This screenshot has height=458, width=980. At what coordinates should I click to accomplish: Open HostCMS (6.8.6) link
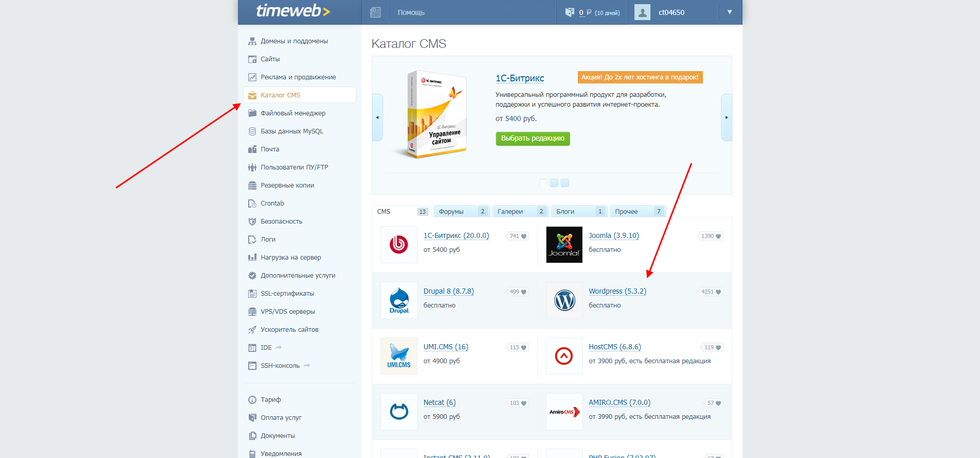point(615,347)
